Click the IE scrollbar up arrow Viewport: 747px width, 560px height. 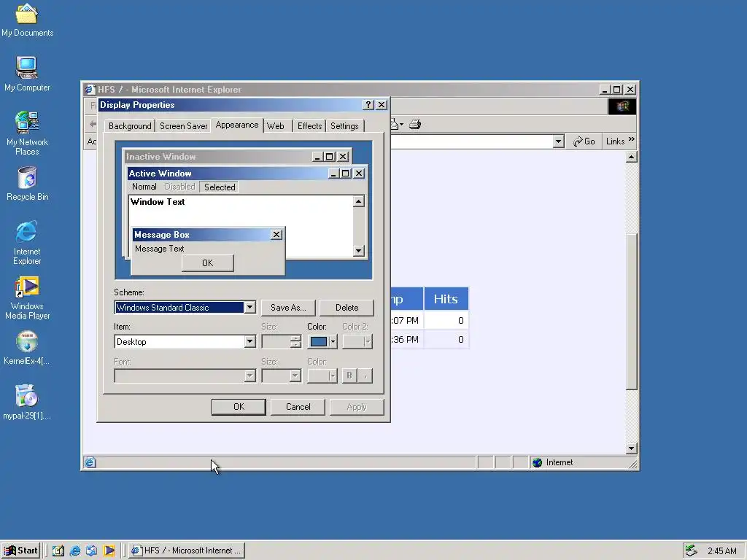pyautogui.click(x=631, y=157)
